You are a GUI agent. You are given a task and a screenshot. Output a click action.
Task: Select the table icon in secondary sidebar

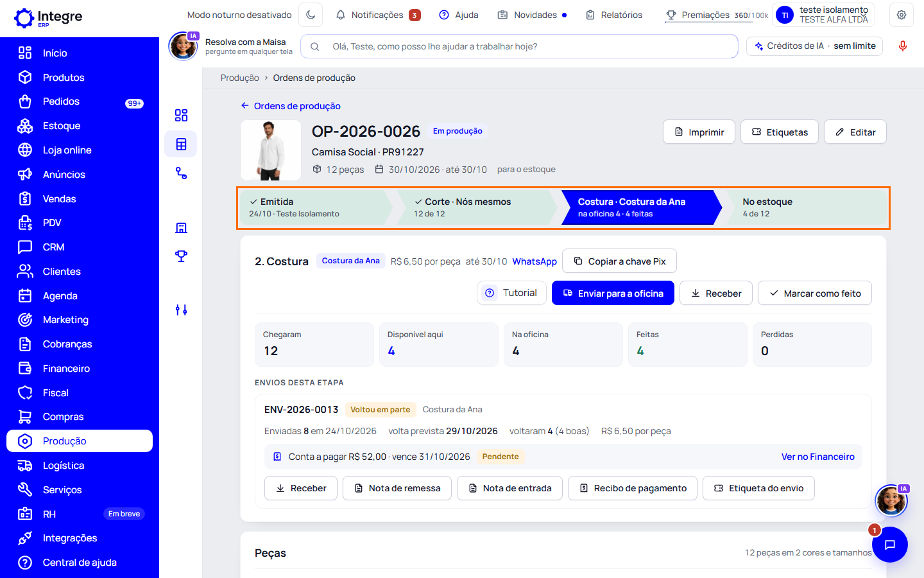(x=181, y=144)
